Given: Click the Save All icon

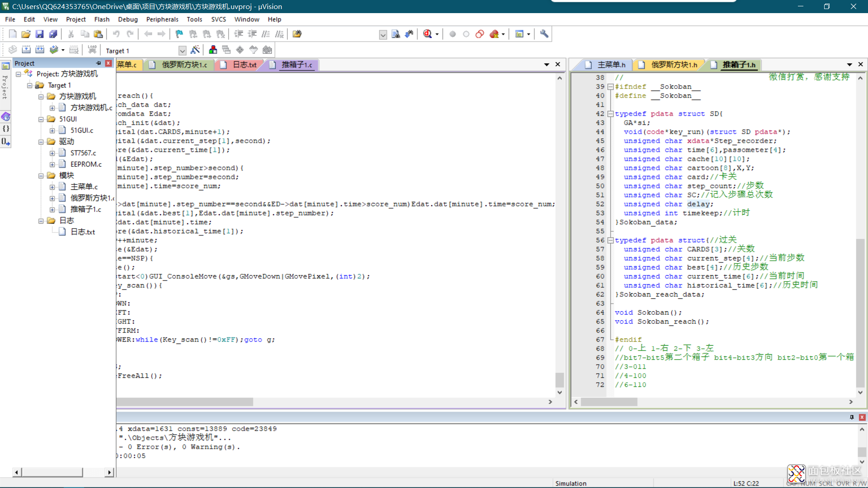Looking at the screenshot, I should click(53, 34).
